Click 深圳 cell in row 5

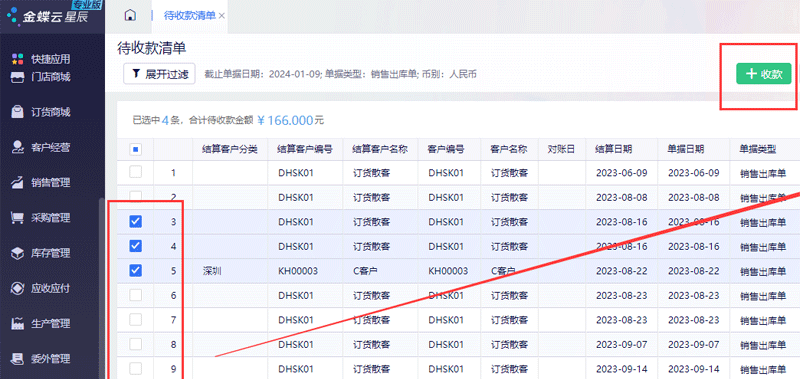[212, 271]
